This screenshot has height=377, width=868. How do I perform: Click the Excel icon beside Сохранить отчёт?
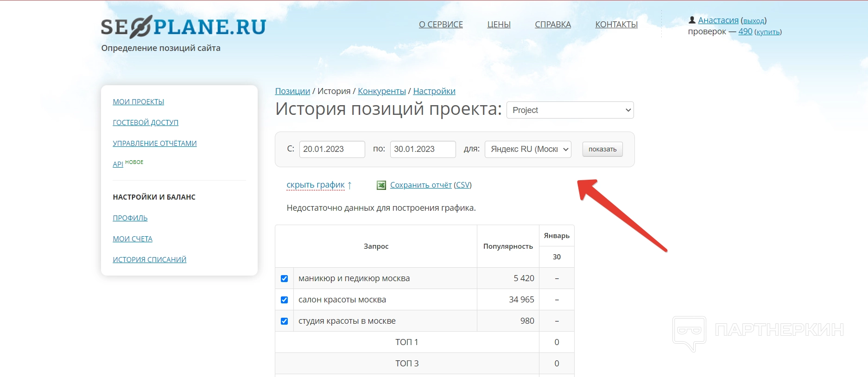[x=381, y=185]
